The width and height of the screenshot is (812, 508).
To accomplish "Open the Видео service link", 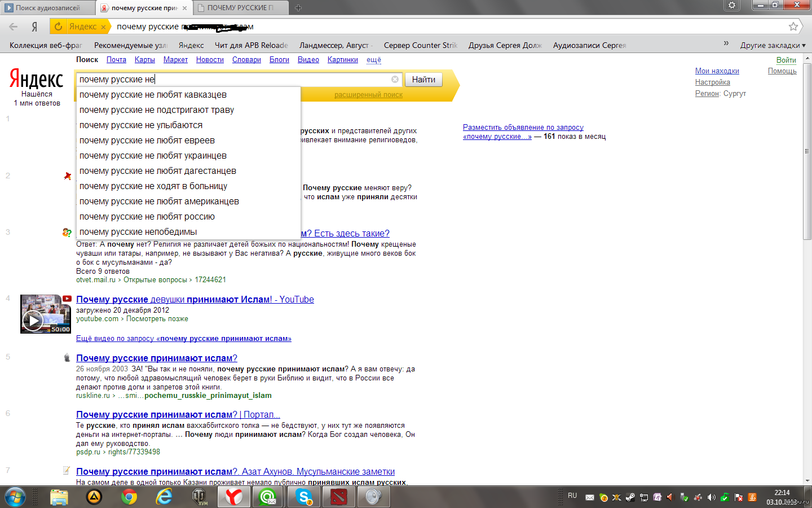I will (x=308, y=60).
